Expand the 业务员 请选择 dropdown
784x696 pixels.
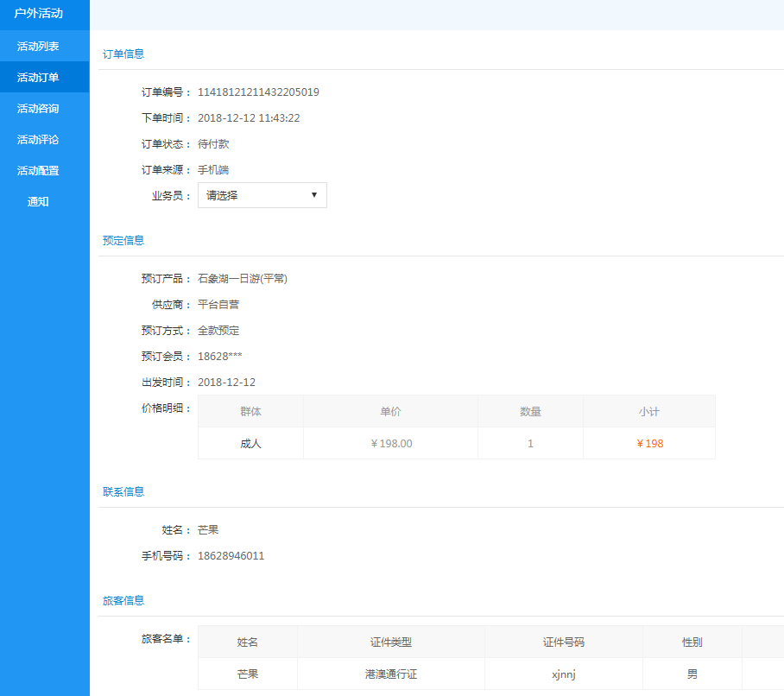pyautogui.click(x=262, y=195)
